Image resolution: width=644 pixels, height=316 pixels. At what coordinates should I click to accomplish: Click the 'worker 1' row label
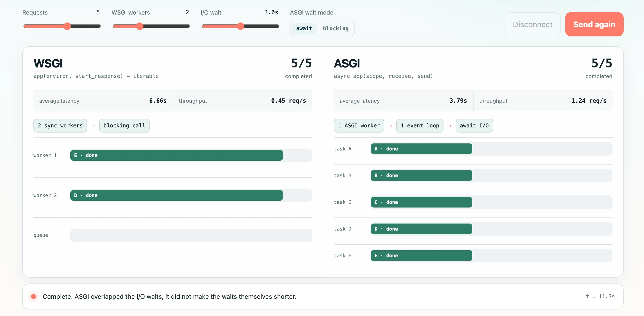[x=45, y=155]
